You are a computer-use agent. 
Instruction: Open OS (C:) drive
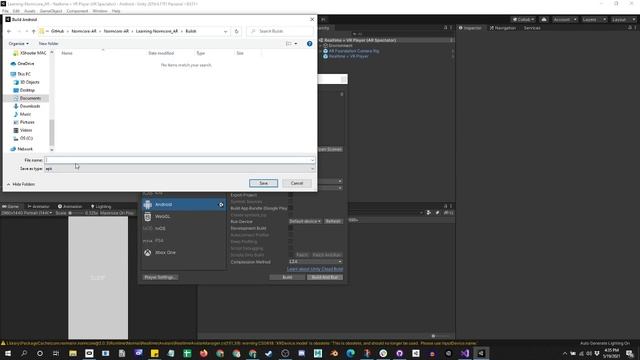(26, 138)
